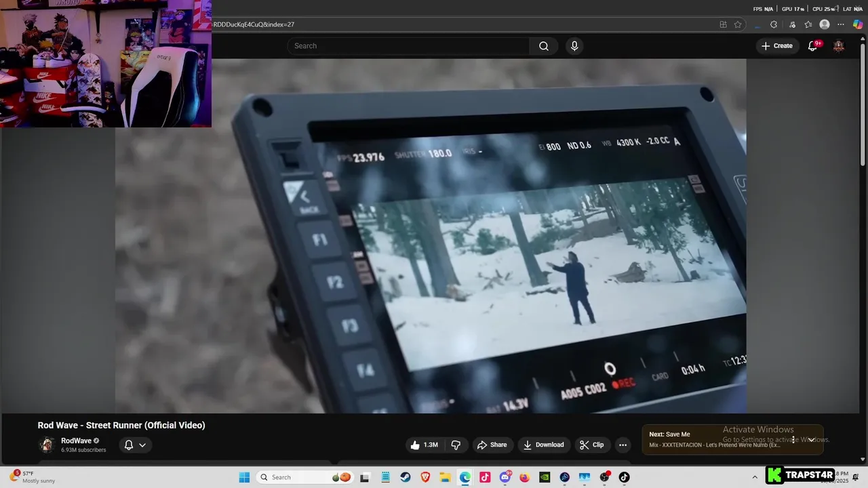Open Firefox from taskbar
Screen dimensions: 868x488
click(525, 477)
